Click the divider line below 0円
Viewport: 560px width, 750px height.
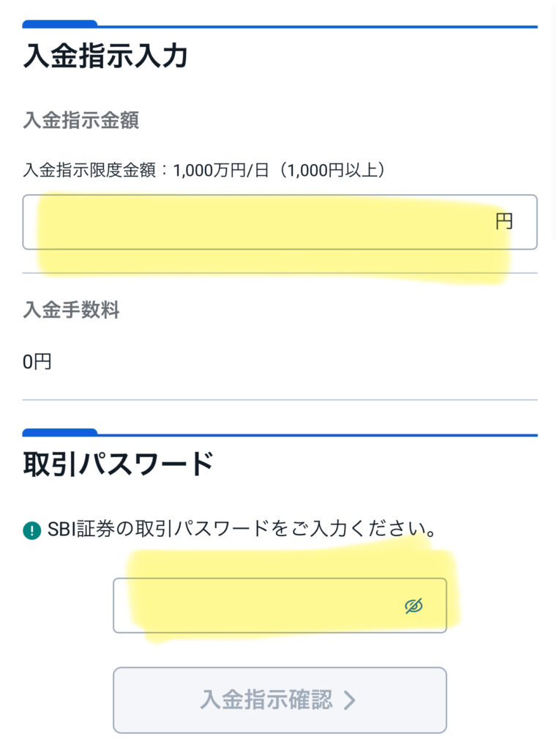click(280, 400)
